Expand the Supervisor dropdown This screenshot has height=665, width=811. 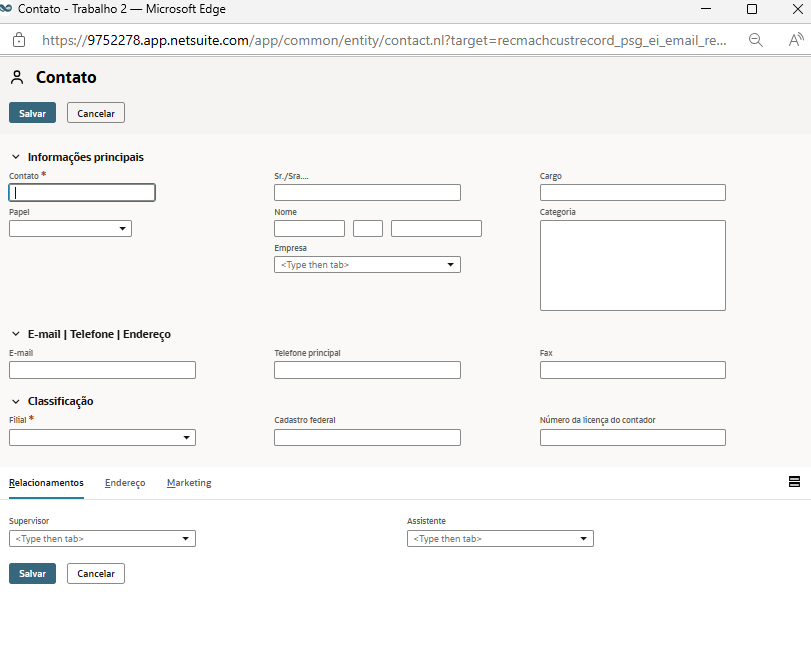(x=186, y=539)
